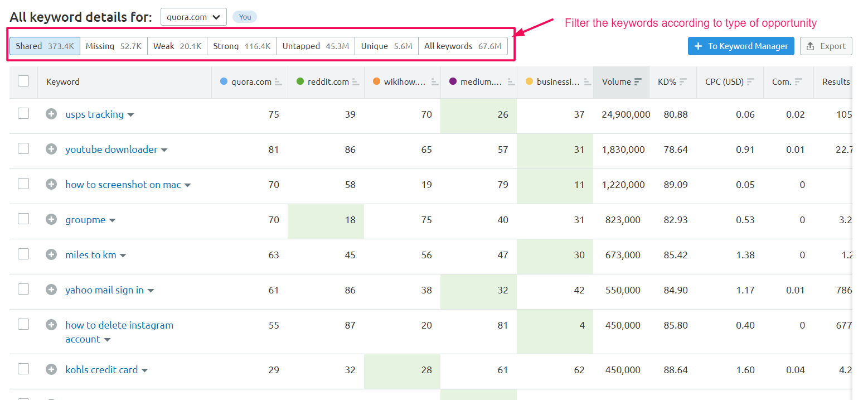Sort by the reddit.com column sort icon
The image size is (868, 400).
[x=356, y=82]
